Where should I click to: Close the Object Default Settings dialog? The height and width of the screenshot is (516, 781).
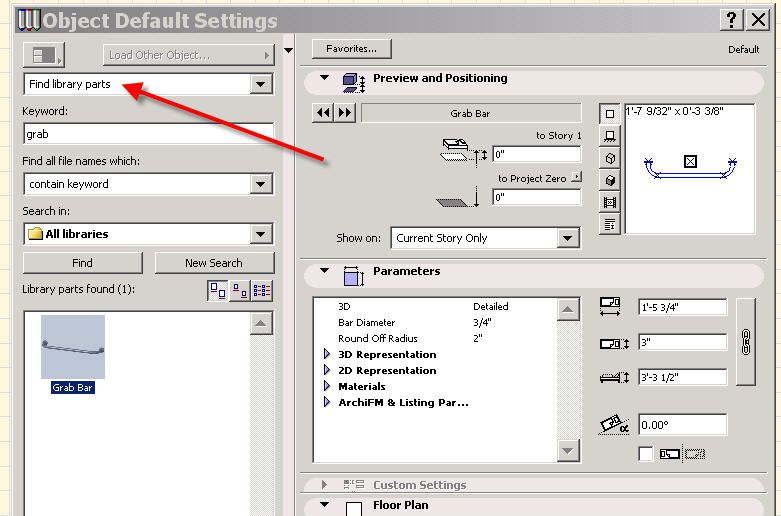coord(758,20)
